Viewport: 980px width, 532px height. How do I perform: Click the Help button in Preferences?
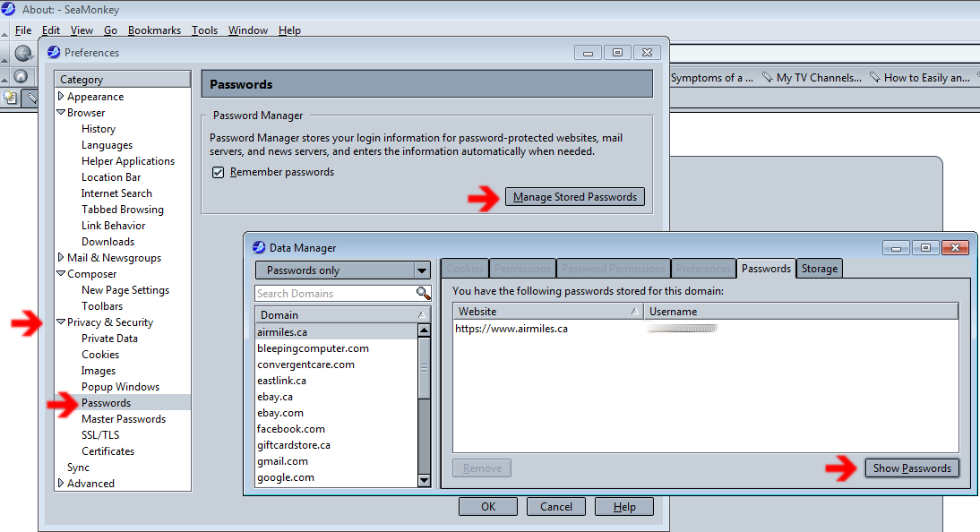[623, 506]
